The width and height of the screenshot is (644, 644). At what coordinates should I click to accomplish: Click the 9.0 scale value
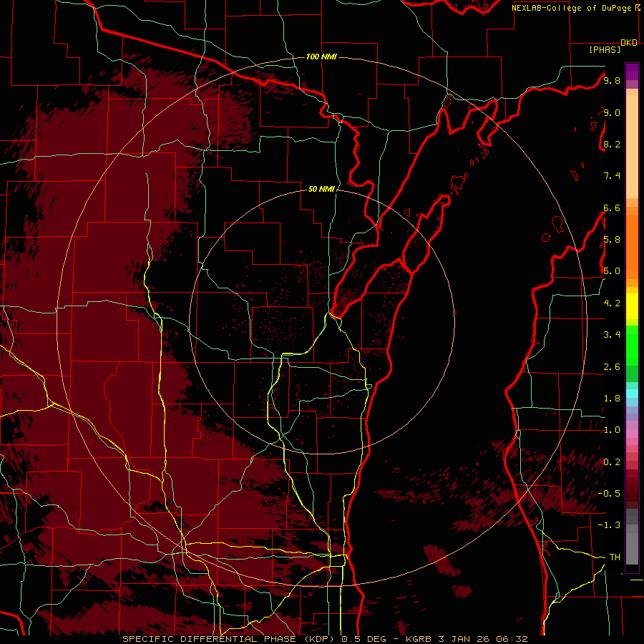(612, 112)
